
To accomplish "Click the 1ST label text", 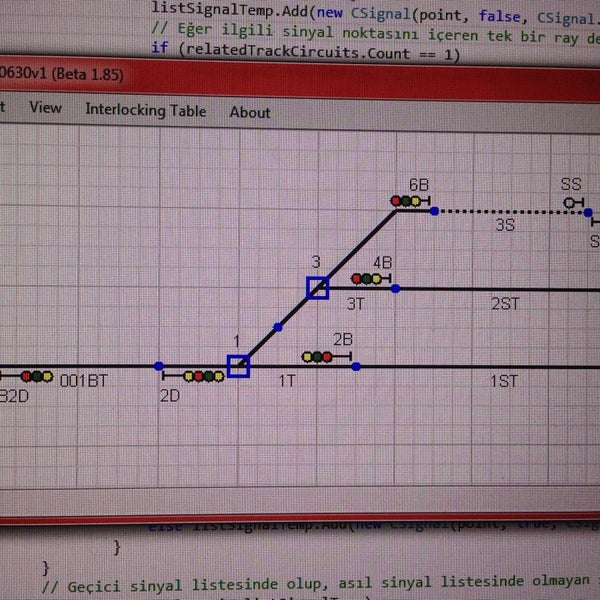I will pyautogui.click(x=504, y=382).
